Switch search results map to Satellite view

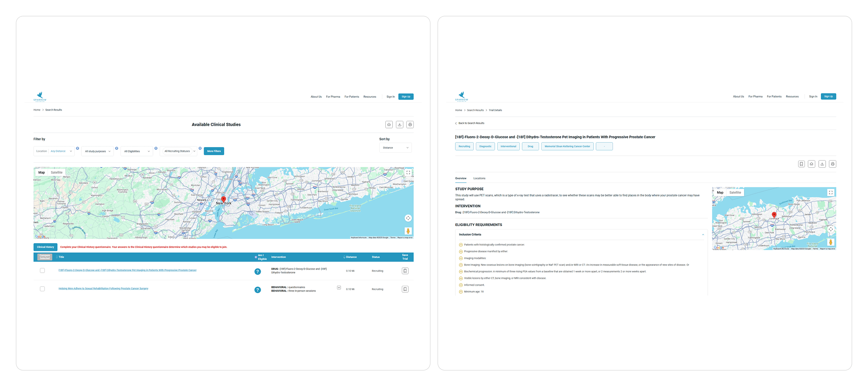pos(57,173)
